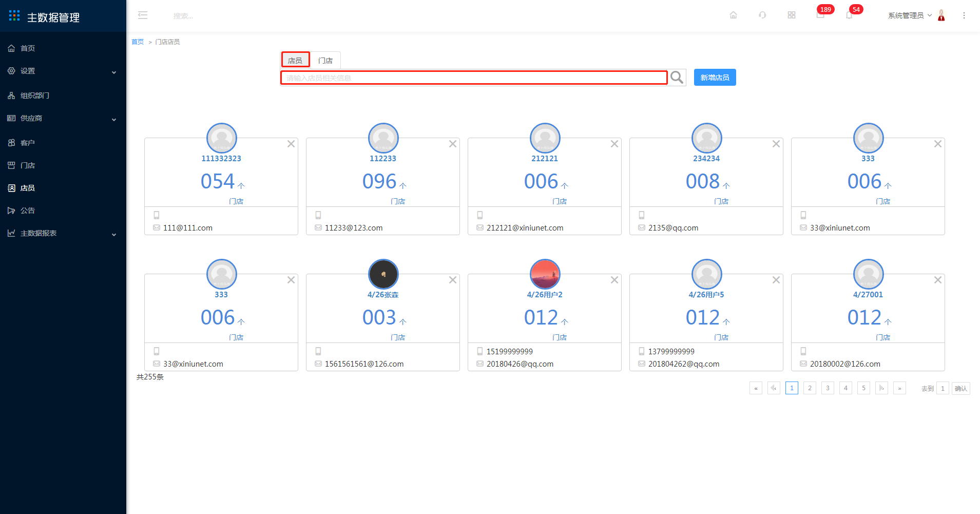Expand the 供应商 sidebar menu
The height and width of the screenshot is (514, 980).
63,118
